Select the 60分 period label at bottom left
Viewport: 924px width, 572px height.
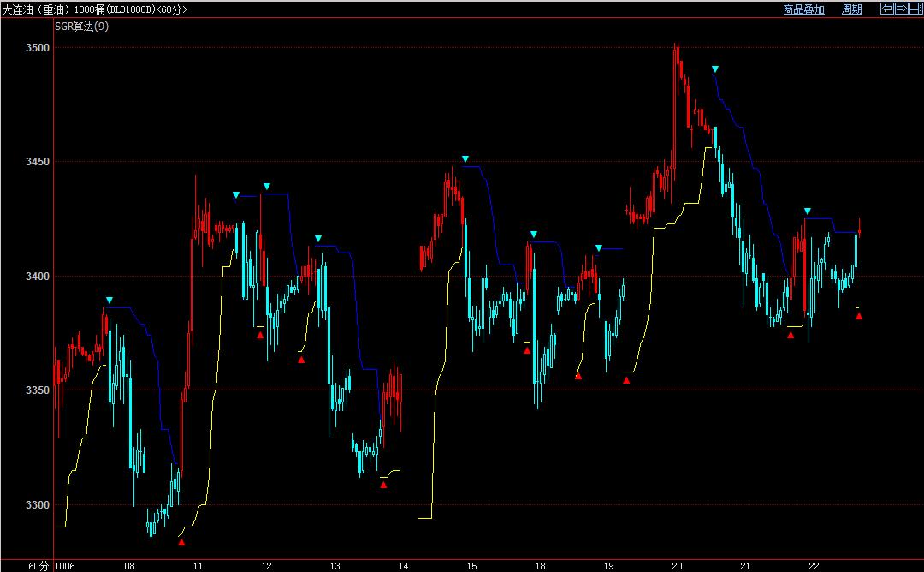click(38, 566)
